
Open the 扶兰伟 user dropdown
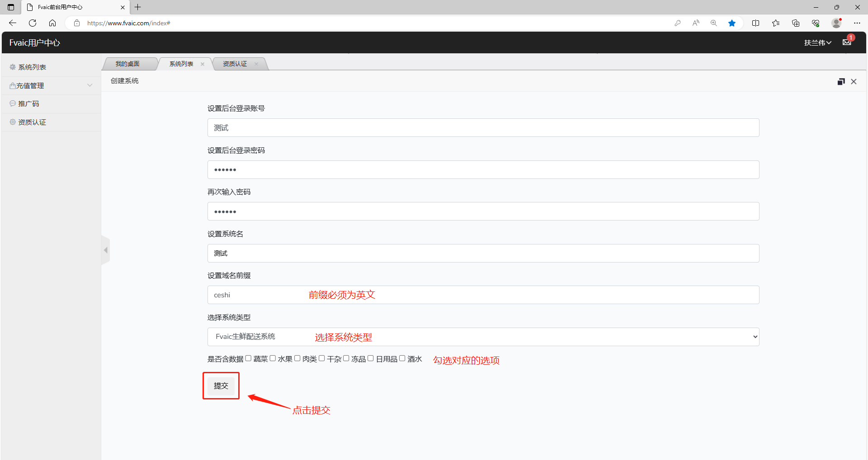click(817, 42)
